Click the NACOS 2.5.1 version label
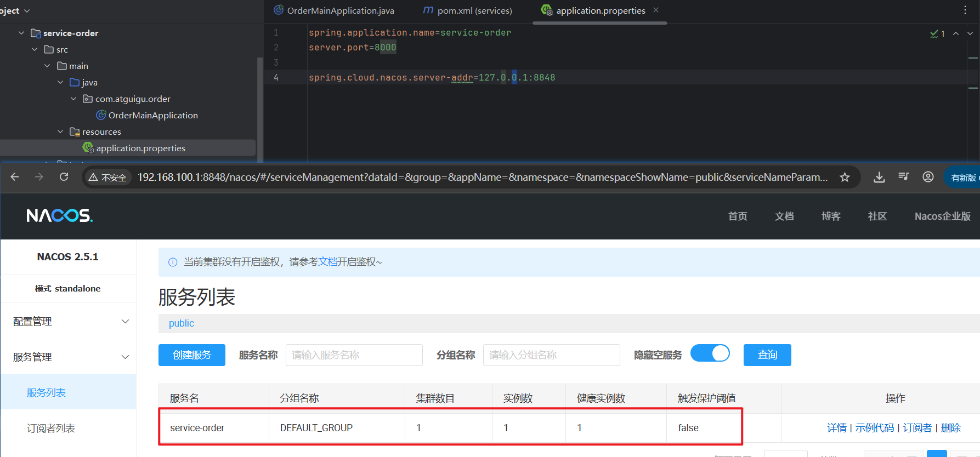Viewport: 980px width, 457px height. [67, 257]
